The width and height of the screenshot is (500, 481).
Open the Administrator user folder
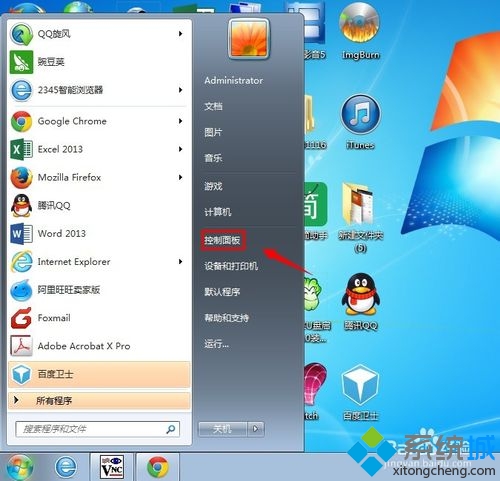click(x=233, y=80)
